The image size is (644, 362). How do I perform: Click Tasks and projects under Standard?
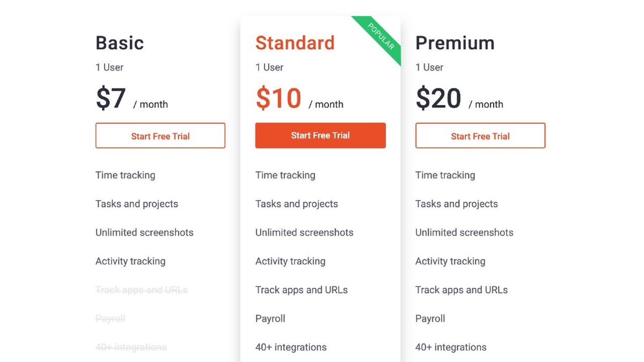(296, 204)
